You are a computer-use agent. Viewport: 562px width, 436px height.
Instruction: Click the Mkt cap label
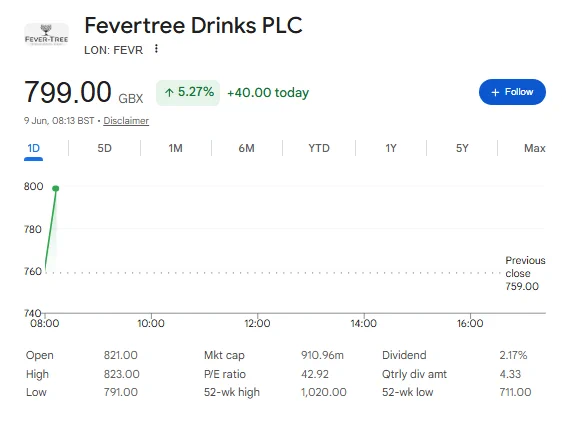click(x=224, y=355)
